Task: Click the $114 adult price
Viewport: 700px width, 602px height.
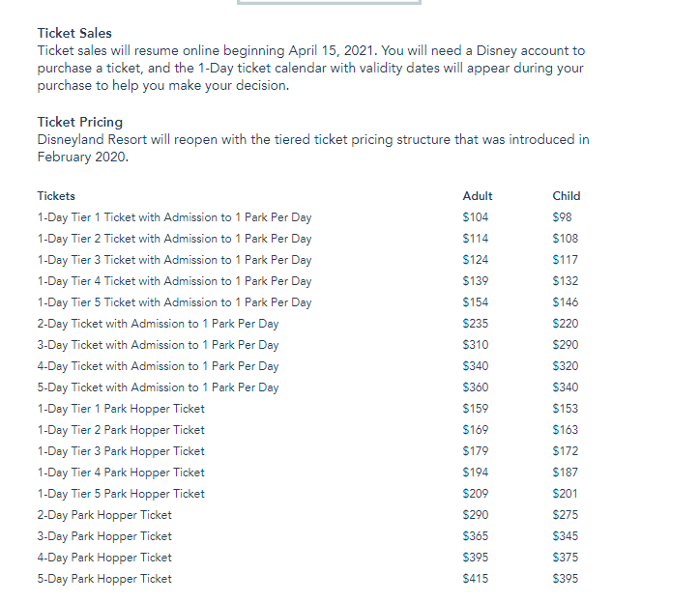Action: 476,239
